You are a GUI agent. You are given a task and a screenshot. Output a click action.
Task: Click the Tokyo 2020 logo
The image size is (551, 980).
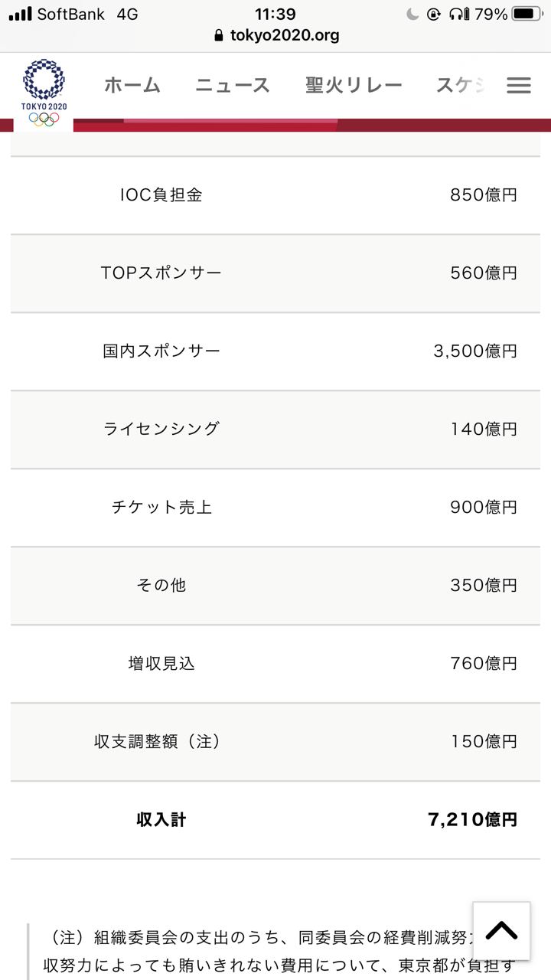point(44,92)
